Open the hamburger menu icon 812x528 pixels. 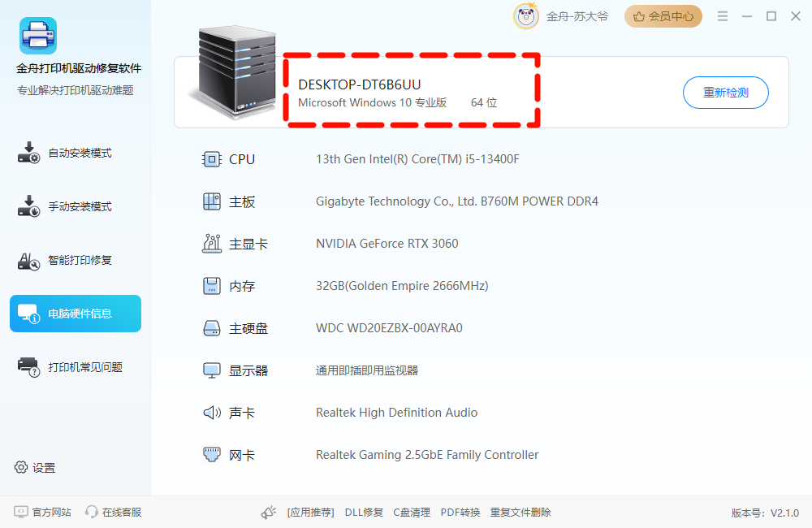tap(723, 16)
